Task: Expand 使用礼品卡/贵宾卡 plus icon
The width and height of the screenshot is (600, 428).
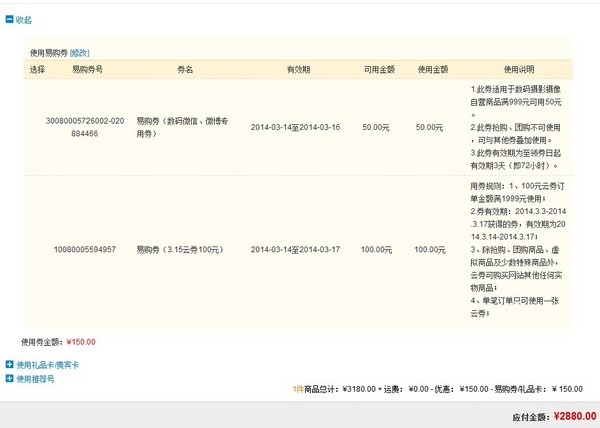Action: point(10,364)
